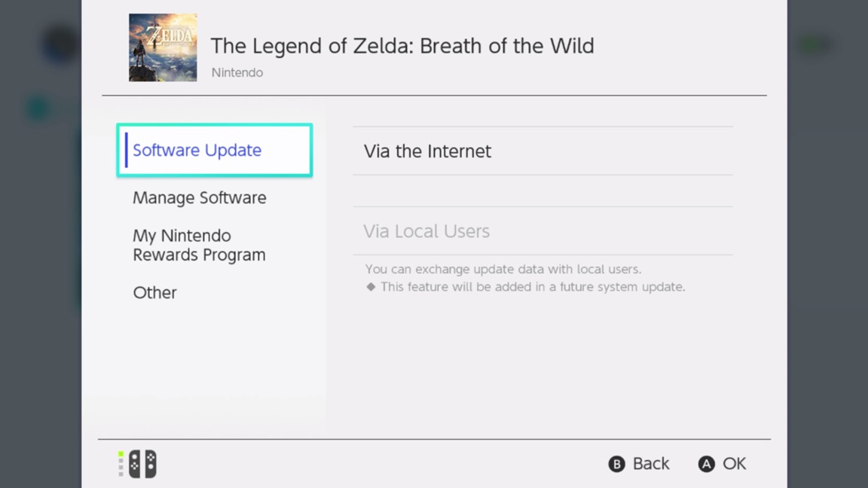The height and width of the screenshot is (488, 868).
Task: Click the Breath of the Wild title text
Action: 402,46
